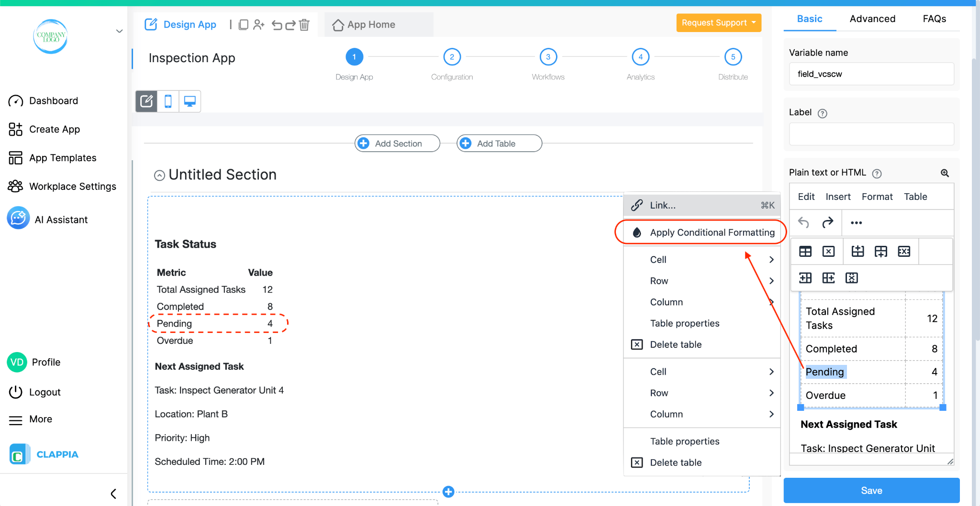The width and height of the screenshot is (980, 506).
Task: Click the editor undo arrow under Edit menu
Action: [804, 222]
